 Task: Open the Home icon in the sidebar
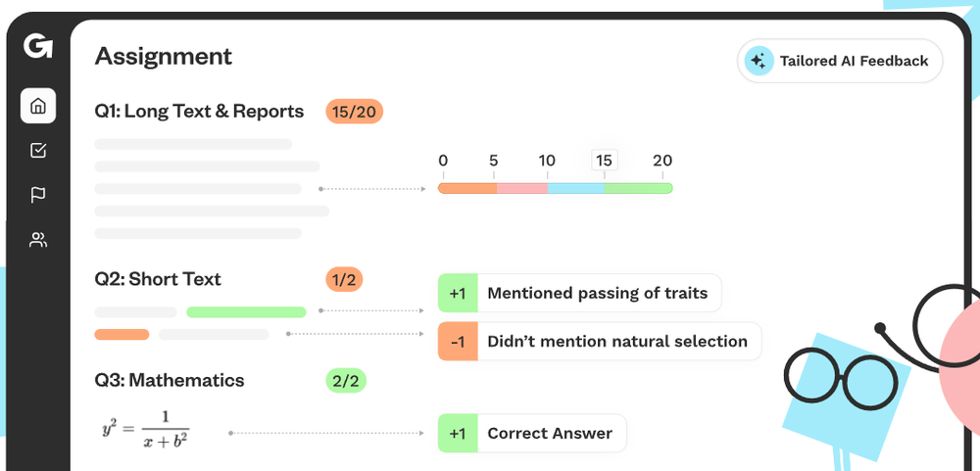click(x=38, y=106)
